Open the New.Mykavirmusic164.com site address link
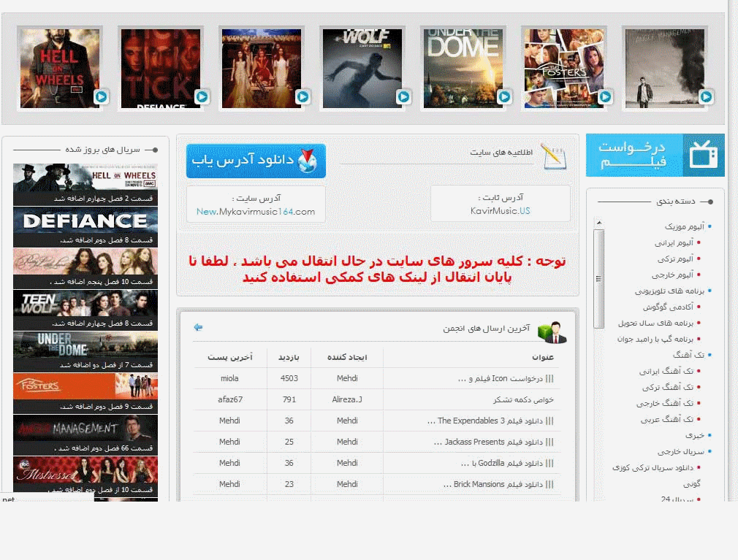This screenshot has width=738, height=560. (256, 212)
